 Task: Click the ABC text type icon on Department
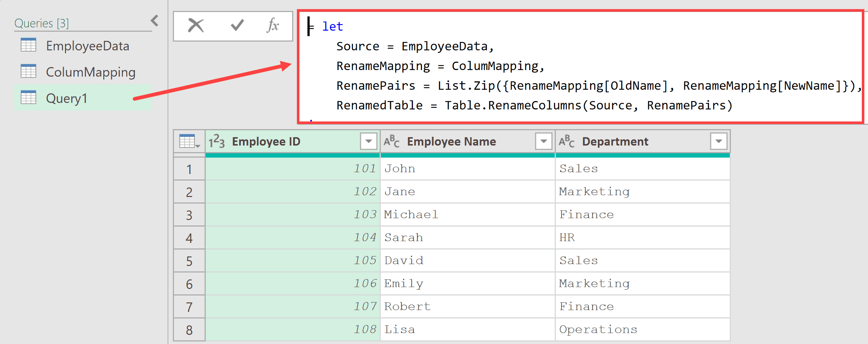pyautogui.click(x=567, y=141)
